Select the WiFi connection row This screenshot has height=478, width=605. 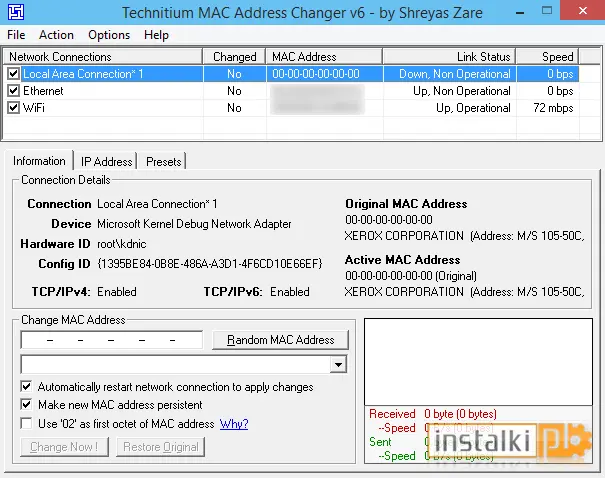(x=291, y=108)
